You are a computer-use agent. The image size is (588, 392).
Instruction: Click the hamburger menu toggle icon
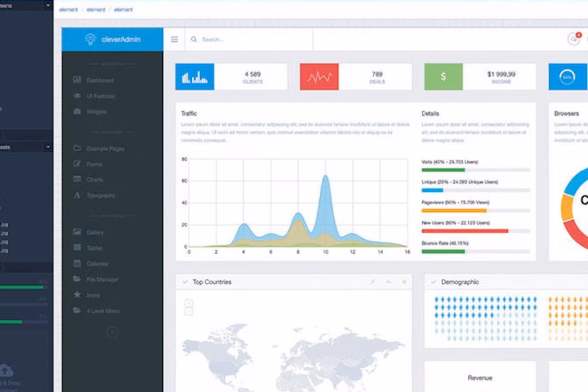(174, 39)
